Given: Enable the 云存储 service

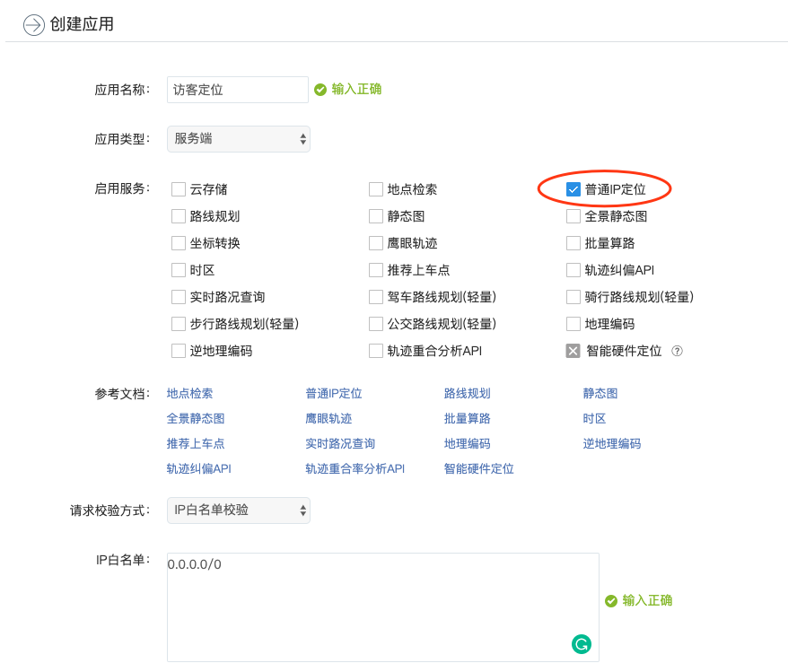Looking at the screenshot, I should click(x=178, y=189).
